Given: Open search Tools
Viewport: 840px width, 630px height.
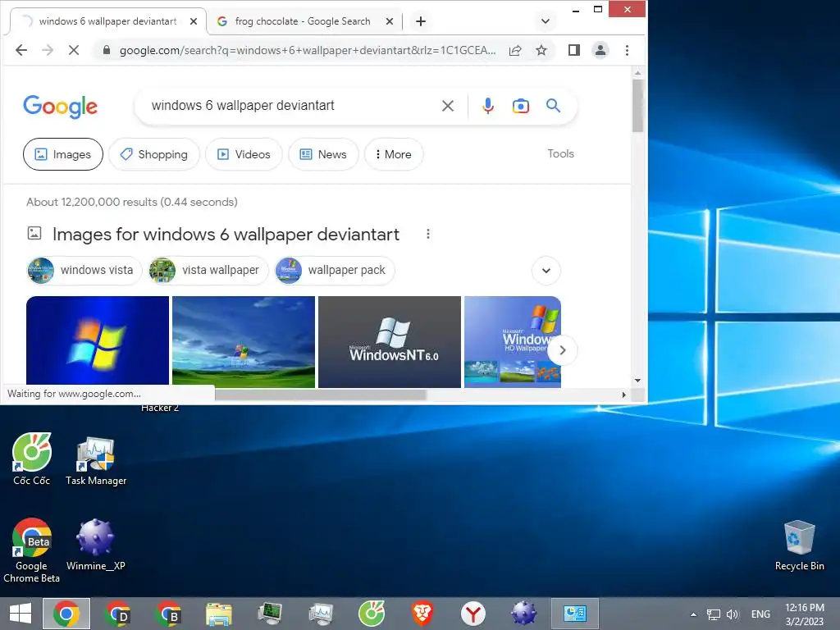Looking at the screenshot, I should pos(560,153).
